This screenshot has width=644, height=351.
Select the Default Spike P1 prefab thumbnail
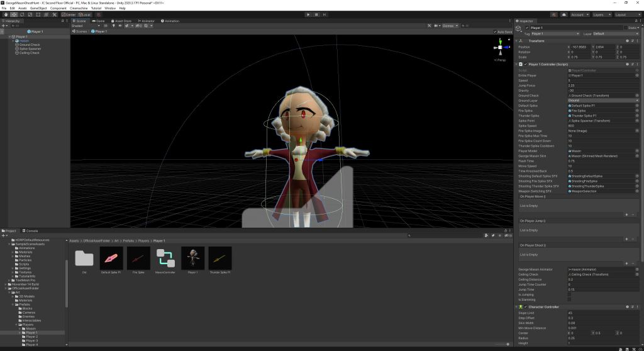(111, 258)
